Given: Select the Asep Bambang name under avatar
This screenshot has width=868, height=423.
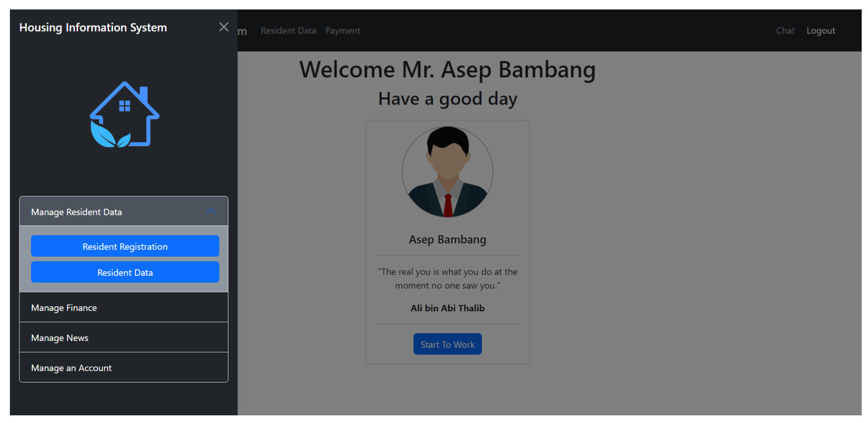Looking at the screenshot, I should (447, 240).
